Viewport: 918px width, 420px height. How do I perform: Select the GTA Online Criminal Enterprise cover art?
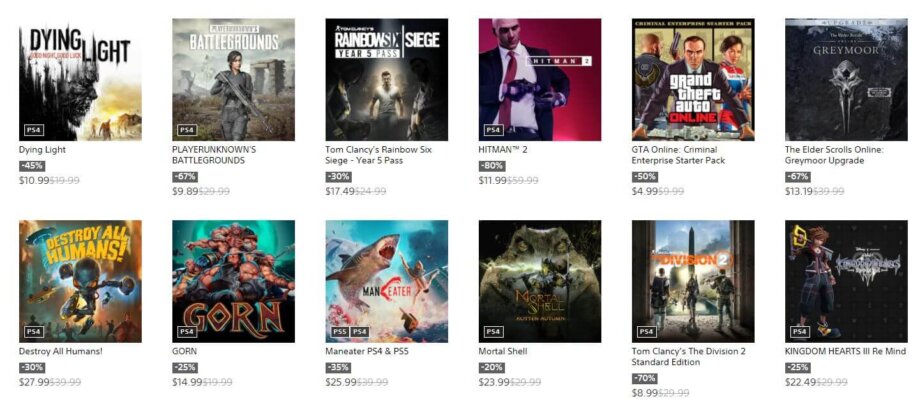pos(693,80)
